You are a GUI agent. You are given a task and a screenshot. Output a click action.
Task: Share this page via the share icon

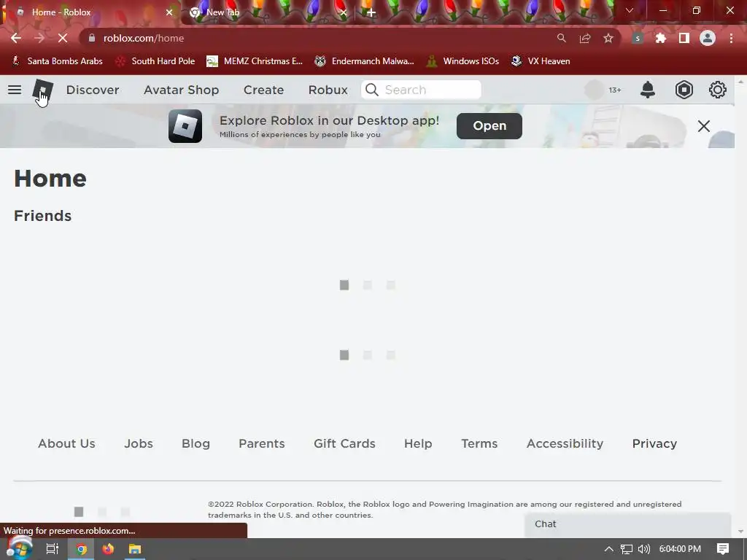coord(585,38)
